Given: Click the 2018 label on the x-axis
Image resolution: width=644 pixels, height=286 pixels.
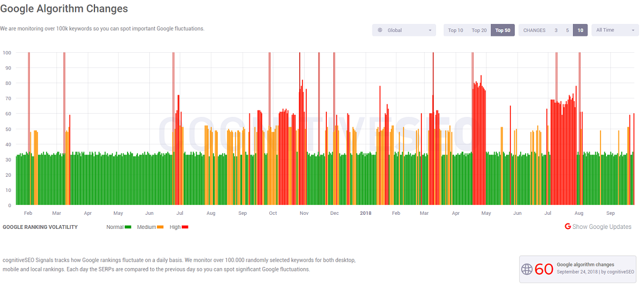Looking at the screenshot, I should (365, 213).
